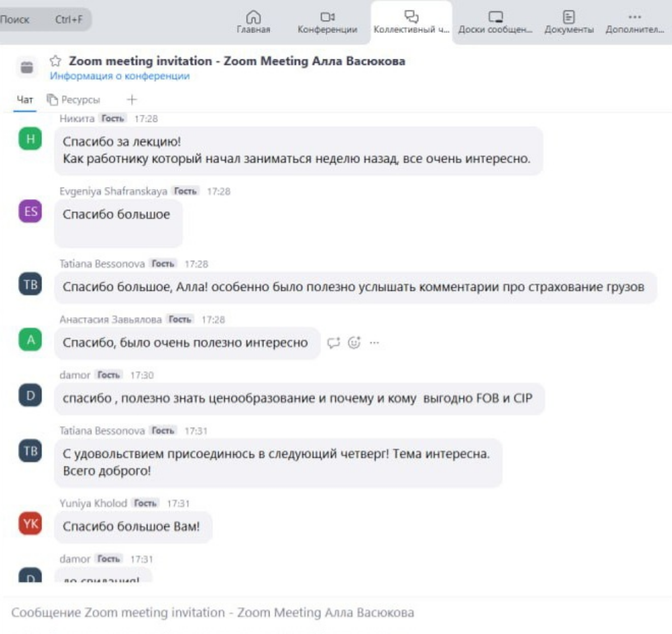Click the TB avatar at 17:31
This screenshot has height=634, width=672.
(x=30, y=451)
